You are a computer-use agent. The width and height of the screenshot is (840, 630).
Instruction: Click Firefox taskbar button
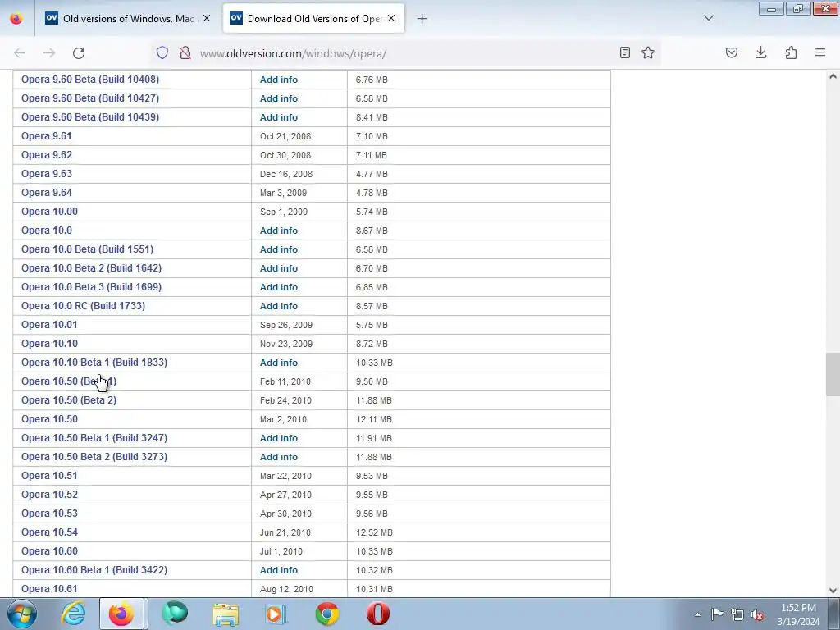[x=121, y=614]
